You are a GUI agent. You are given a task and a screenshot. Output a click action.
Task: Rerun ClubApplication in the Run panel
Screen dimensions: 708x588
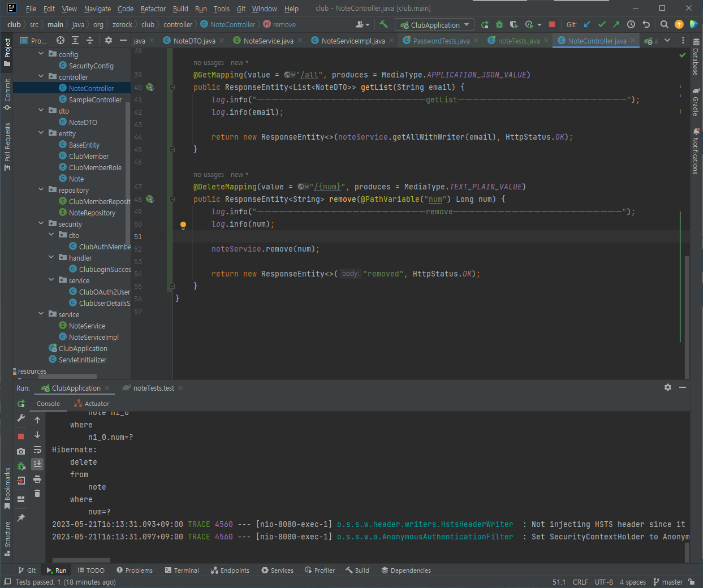pyautogui.click(x=21, y=404)
